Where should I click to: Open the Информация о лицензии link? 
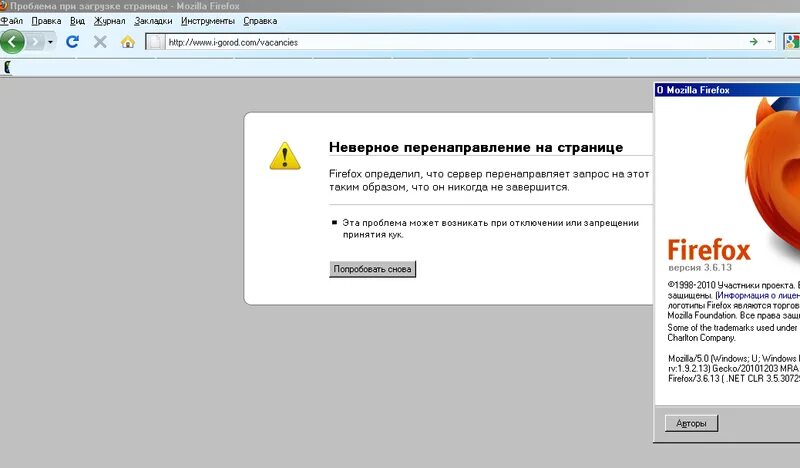tap(759, 295)
